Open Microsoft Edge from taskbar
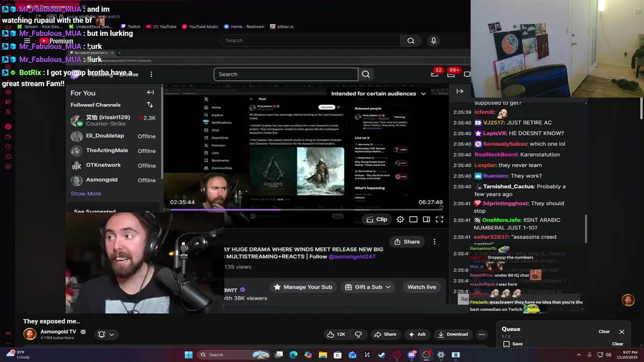The width and height of the screenshot is (644, 362). click(x=294, y=355)
